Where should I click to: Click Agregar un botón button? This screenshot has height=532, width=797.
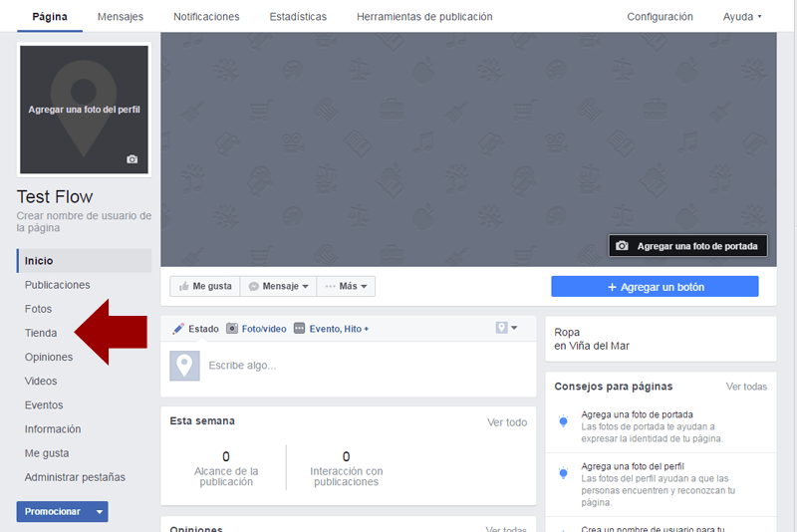655,287
